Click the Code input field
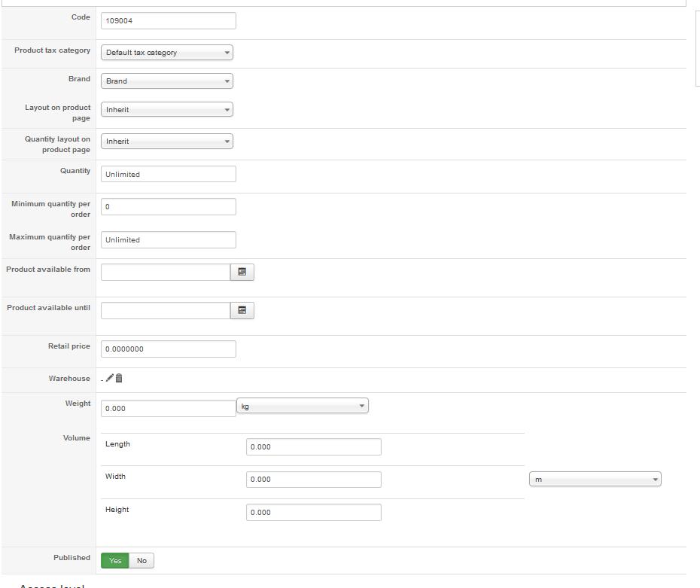This screenshot has height=588, width=700. (x=168, y=21)
